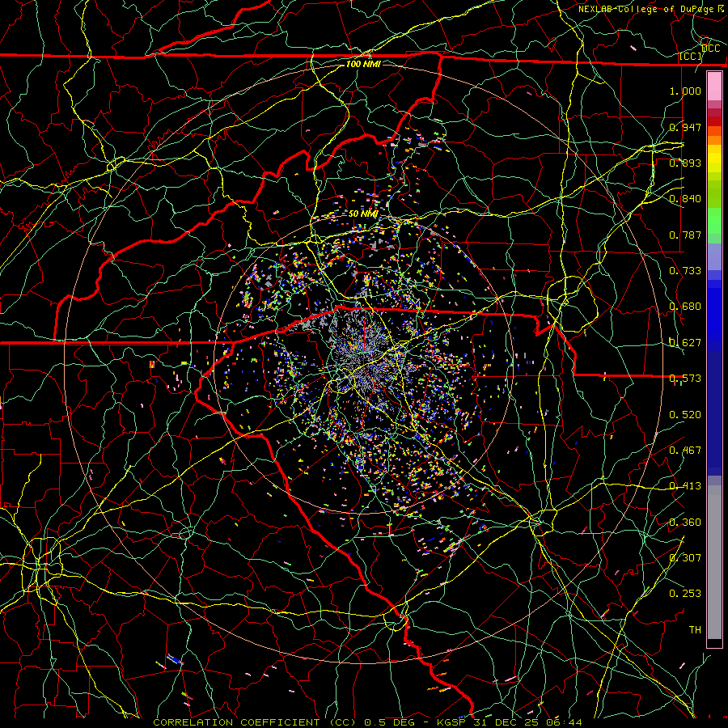The width and height of the screenshot is (728, 728).
Task: Click the CORRELATION COEFFICIENT caption text
Action: [236, 722]
